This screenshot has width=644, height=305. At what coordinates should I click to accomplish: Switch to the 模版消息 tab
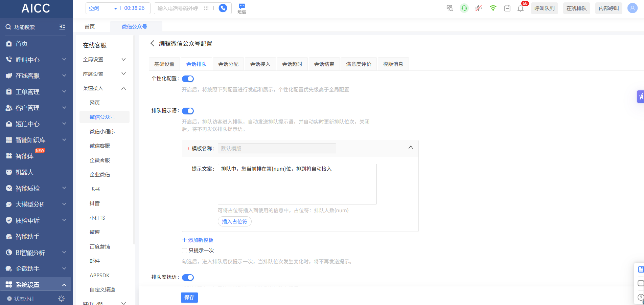coord(393,64)
